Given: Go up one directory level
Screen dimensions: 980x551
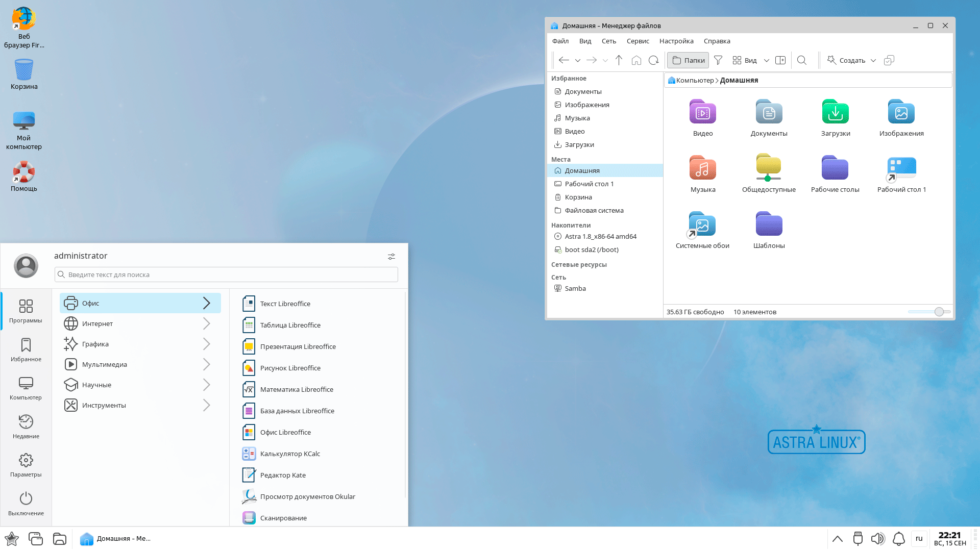Looking at the screenshot, I should 619,60.
